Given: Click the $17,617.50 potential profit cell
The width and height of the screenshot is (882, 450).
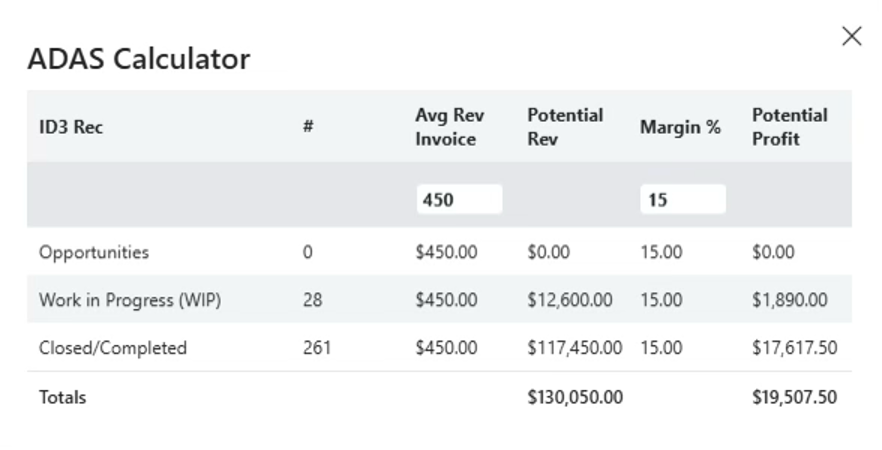Looking at the screenshot, I should [794, 348].
